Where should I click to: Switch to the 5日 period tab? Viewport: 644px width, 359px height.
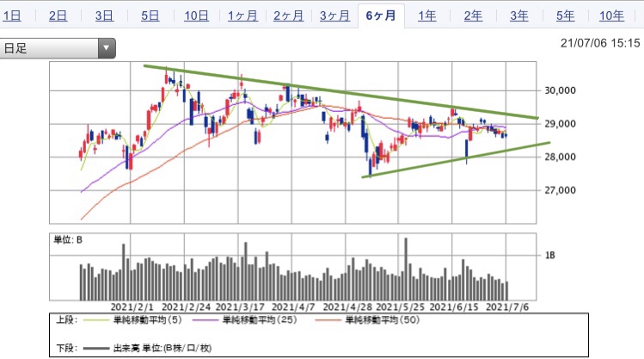click(x=150, y=16)
